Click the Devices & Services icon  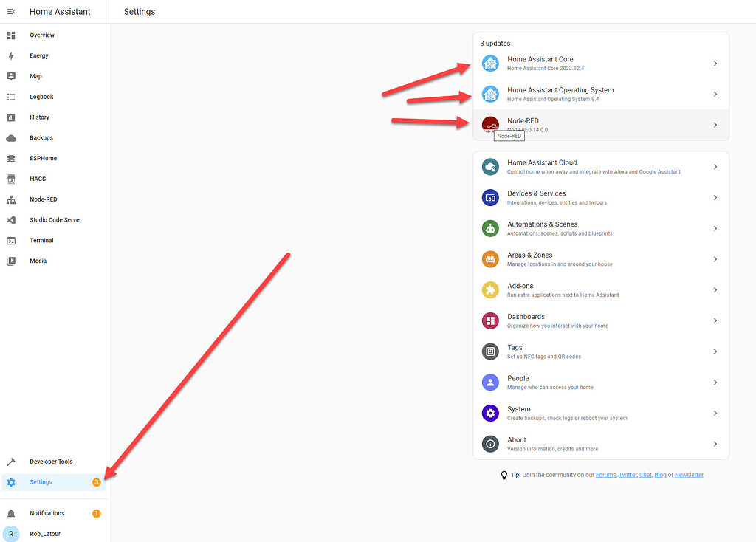490,197
